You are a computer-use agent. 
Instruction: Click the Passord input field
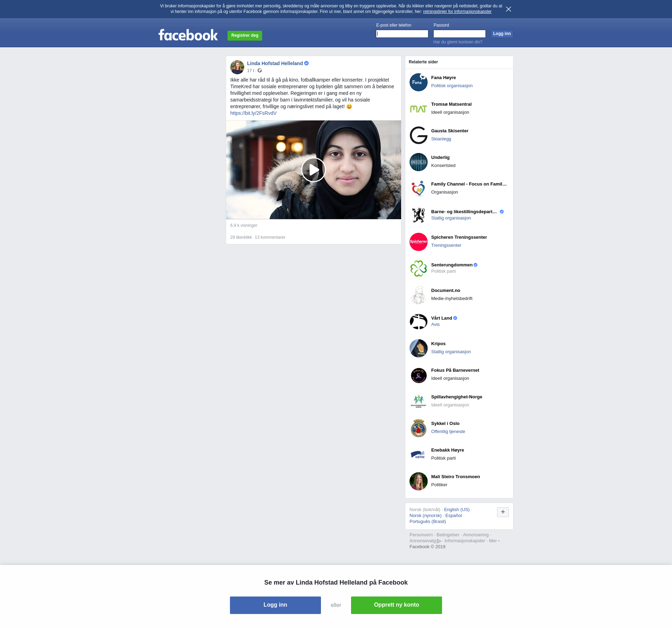(460, 34)
